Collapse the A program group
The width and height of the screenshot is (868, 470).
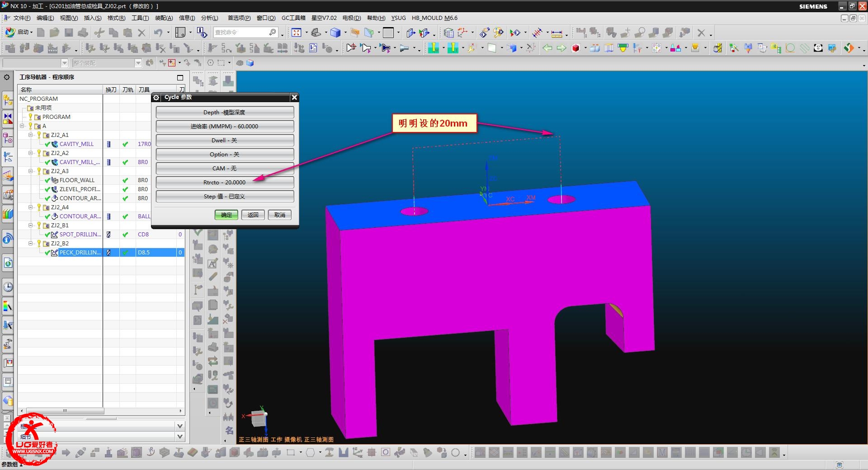coord(22,126)
